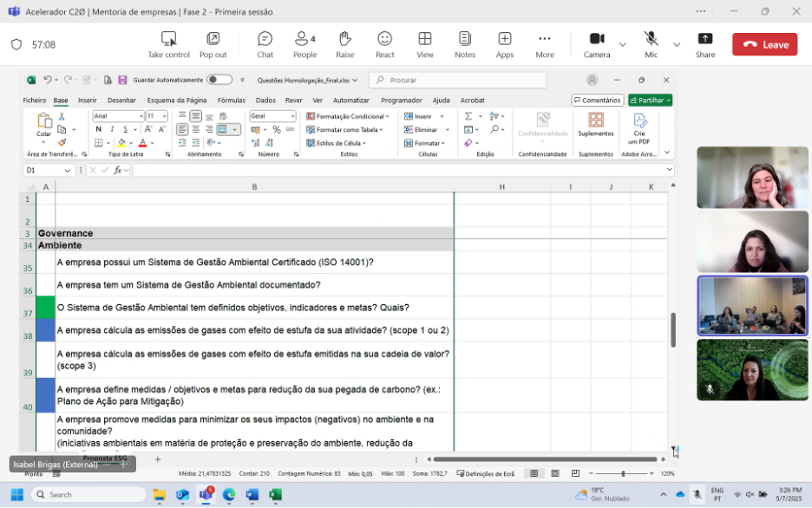Toggle the Mic mute state

tap(651, 44)
